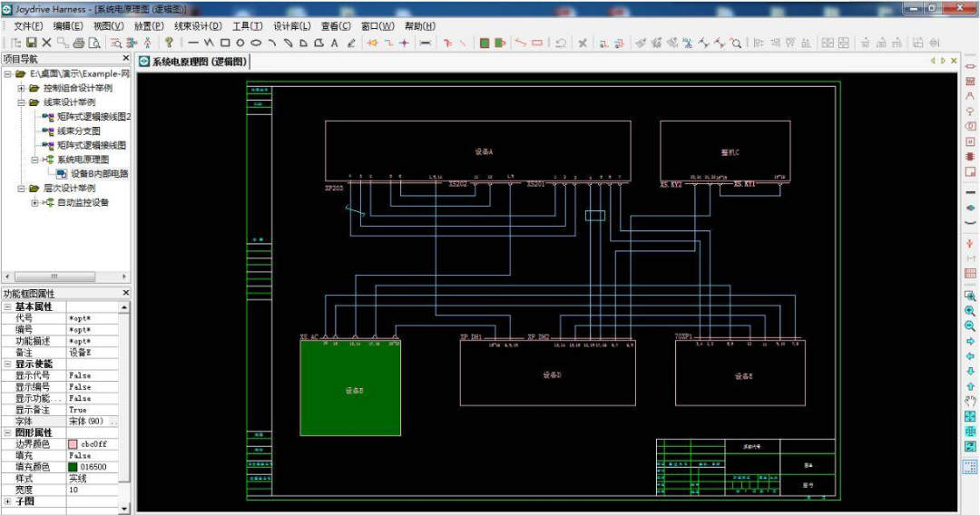Screen dimensions: 980x515
Task: Expand the 控制组合设计举例 tree node
Action: (x=22, y=88)
